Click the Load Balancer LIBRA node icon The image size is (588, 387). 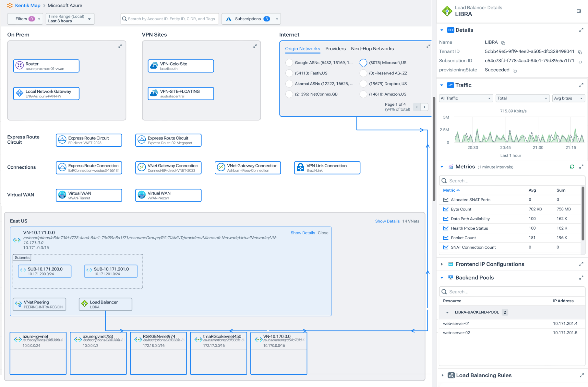click(x=85, y=303)
